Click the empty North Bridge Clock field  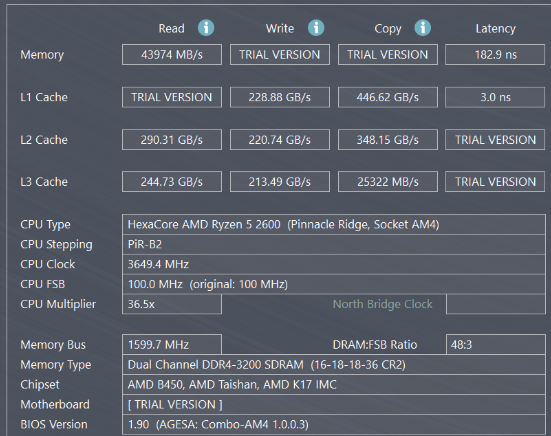[496, 304]
